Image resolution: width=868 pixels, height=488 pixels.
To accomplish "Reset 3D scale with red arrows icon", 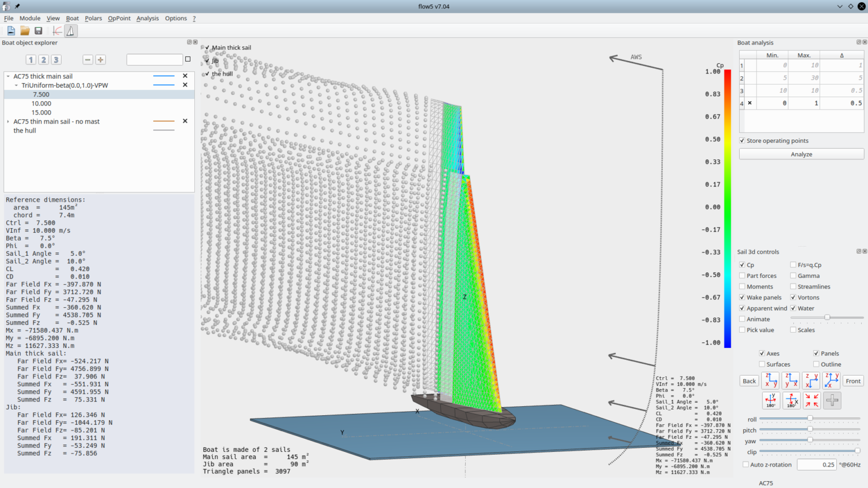I will (811, 400).
